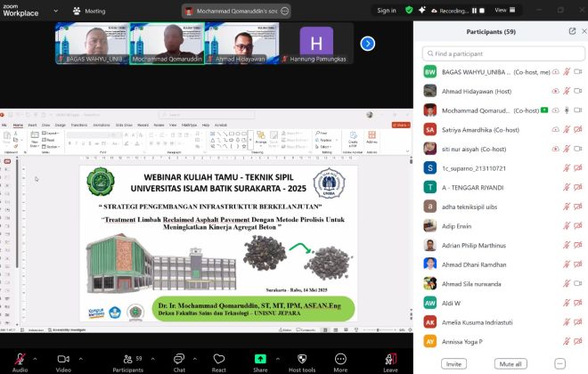Click the AI Companion sparkle icon
The image size is (588, 374).
[x=421, y=10]
